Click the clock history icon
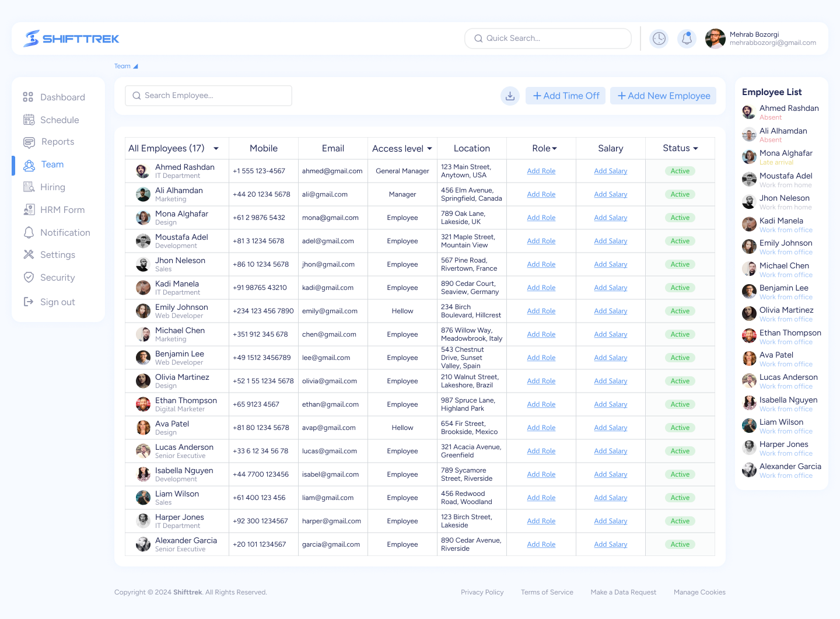This screenshot has width=840, height=619. point(659,39)
